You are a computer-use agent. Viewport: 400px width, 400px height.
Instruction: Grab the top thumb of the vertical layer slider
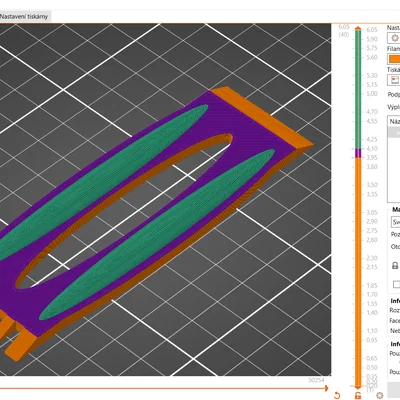pyautogui.click(x=358, y=28)
